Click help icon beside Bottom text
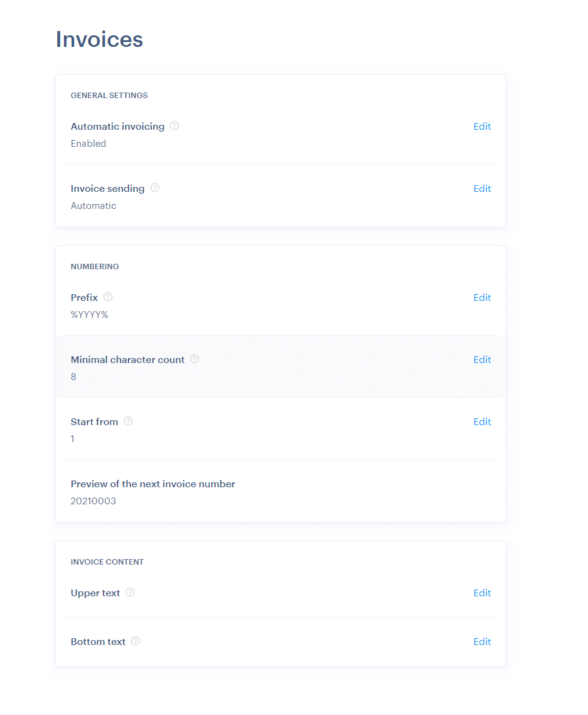Image resolution: width=588 pixels, height=715 pixels. click(135, 641)
